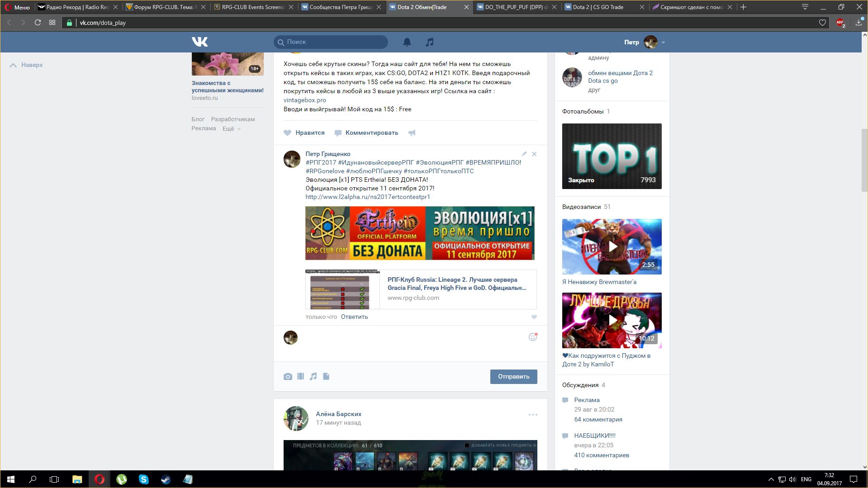The height and width of the screenshot is (488, 868).
Task: Click the bookmark heart icon in address bar
Action: (822, 23)
